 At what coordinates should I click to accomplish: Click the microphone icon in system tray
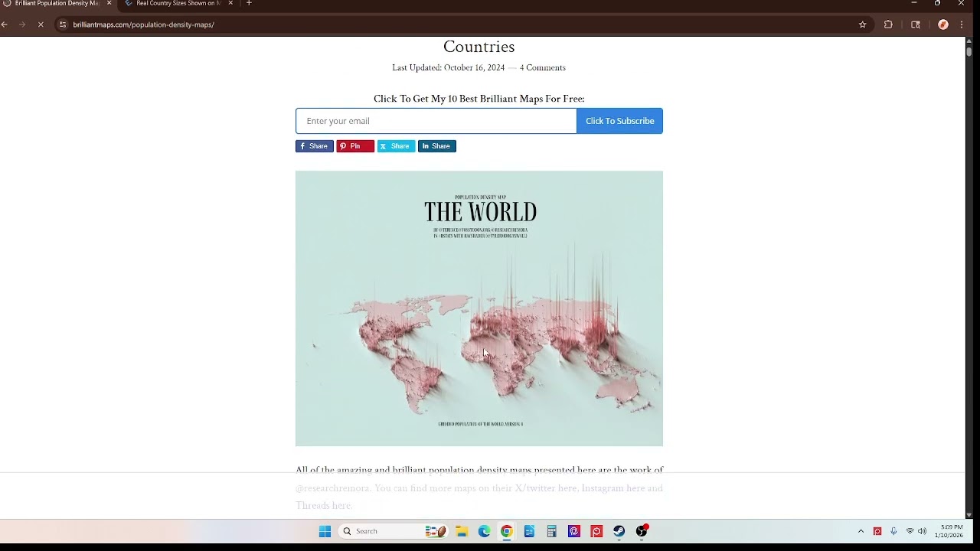[x=893, y=531]
